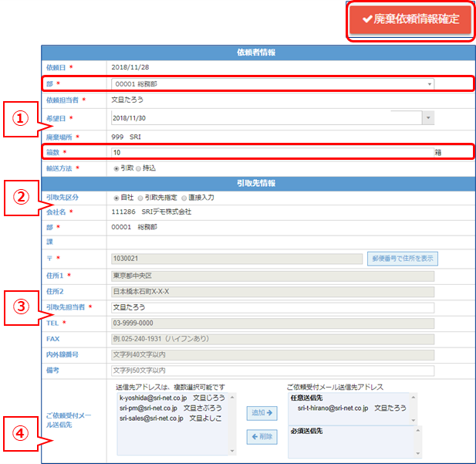Click the 追加 add arrow button

pyautogui.click(x=262, y=413)
